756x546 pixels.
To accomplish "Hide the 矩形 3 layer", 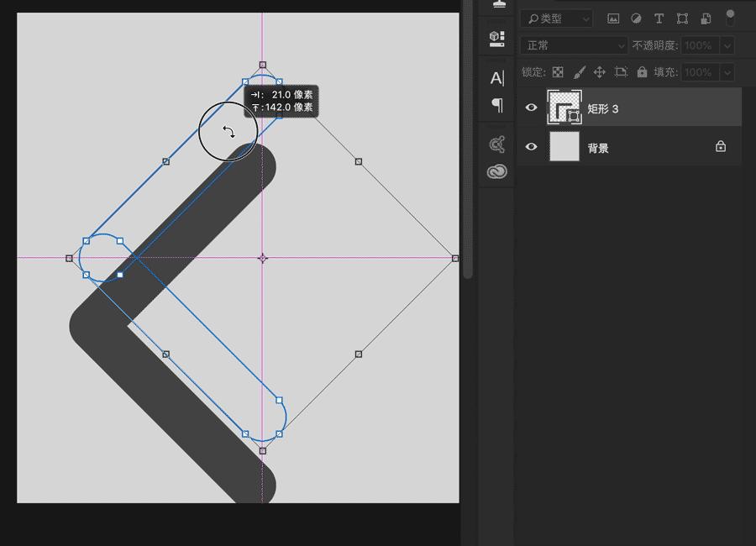I will (531, 108).
